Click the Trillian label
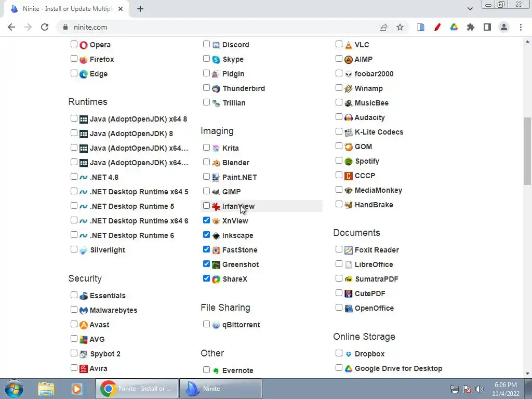 click(234, 103)
